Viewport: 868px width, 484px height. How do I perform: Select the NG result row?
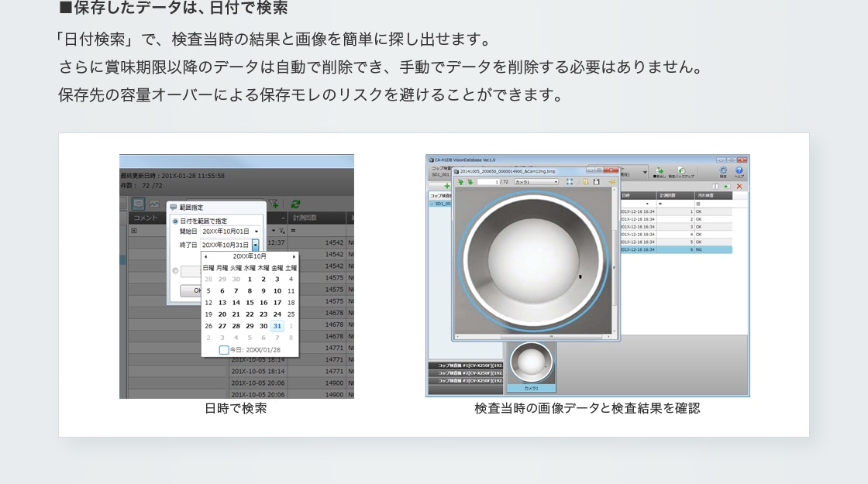click(x=674, y=250)
